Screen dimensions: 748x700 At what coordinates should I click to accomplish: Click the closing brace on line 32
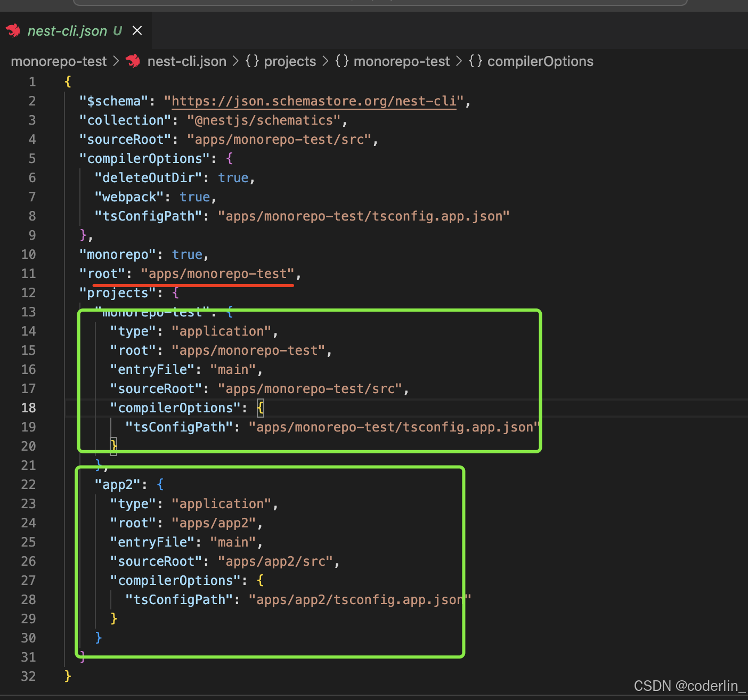[68, 677]
